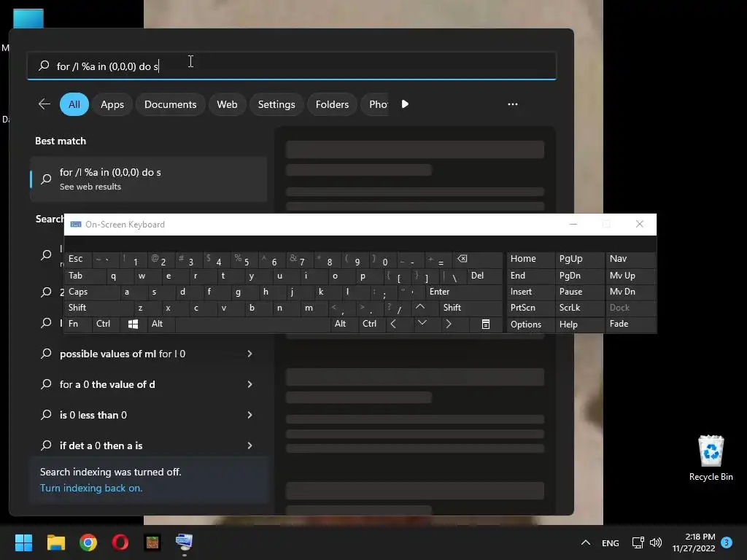747x560 pixels.
Task: Expand 'possible values of ml for l 0' suggestion
Action: click(249, 354)
